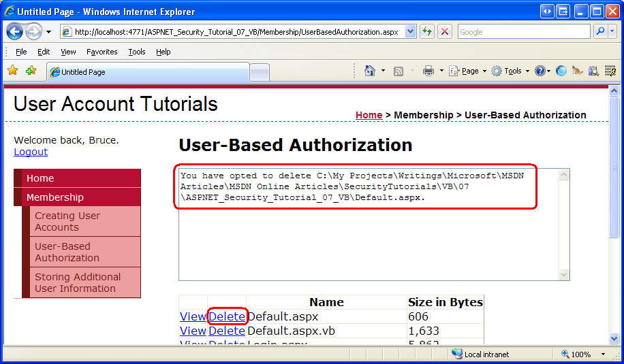Select the Untitled Page tab
Image resolution: width=624 pixels, height=364 pixels.
[147, 71]
